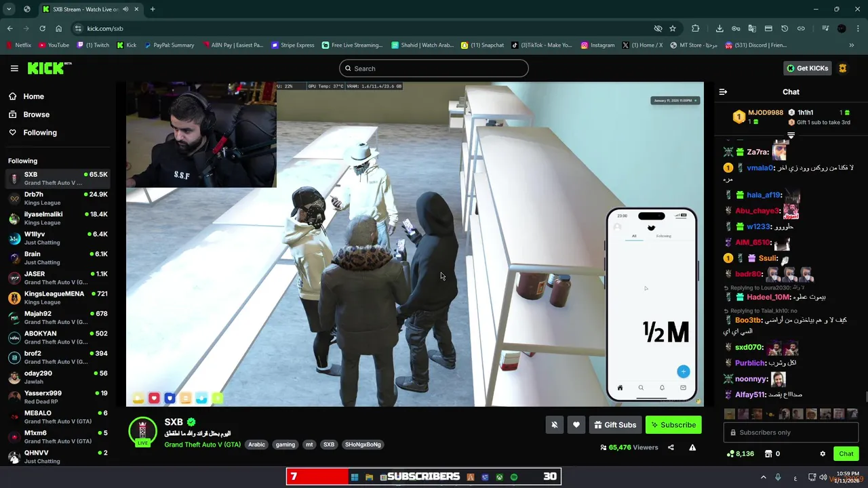Click the green Chat send button
Viewport: 868px width, 488px height.
846,454
